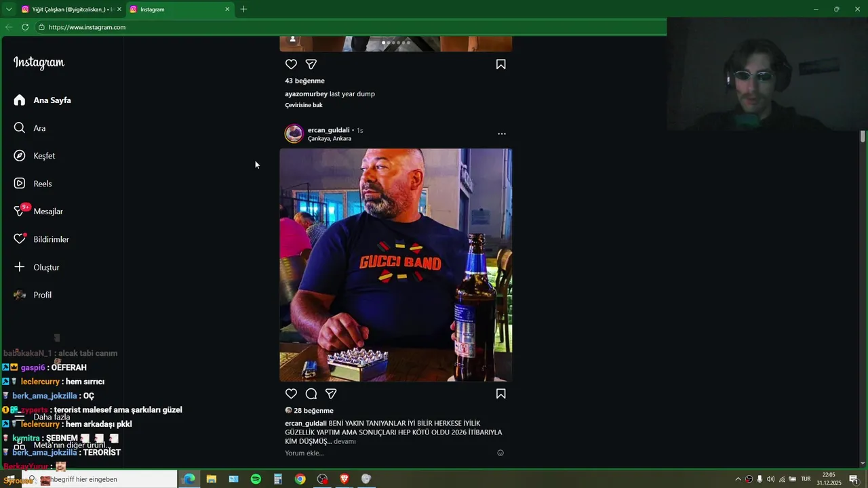Screen dimensions: 868x488
Task: Bookmark the ercan_guldali post
Action: (x=500, y=394)
